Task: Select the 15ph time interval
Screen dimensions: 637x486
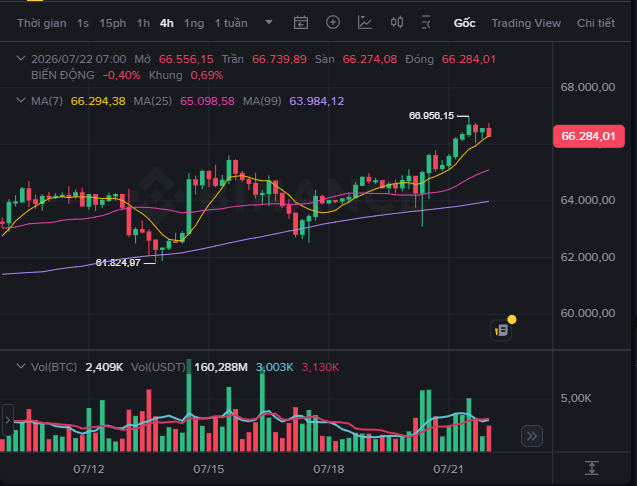Action: tap(113, 23)
